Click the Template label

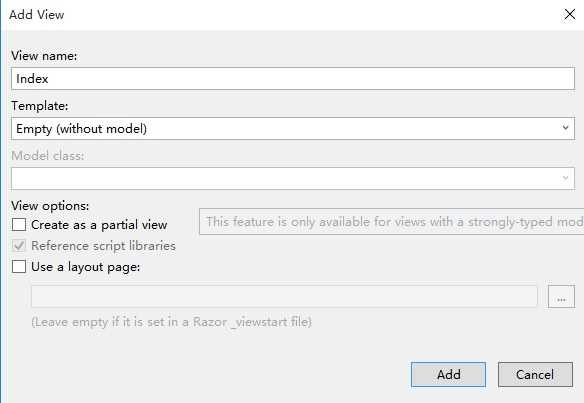(x=40, y=106)
